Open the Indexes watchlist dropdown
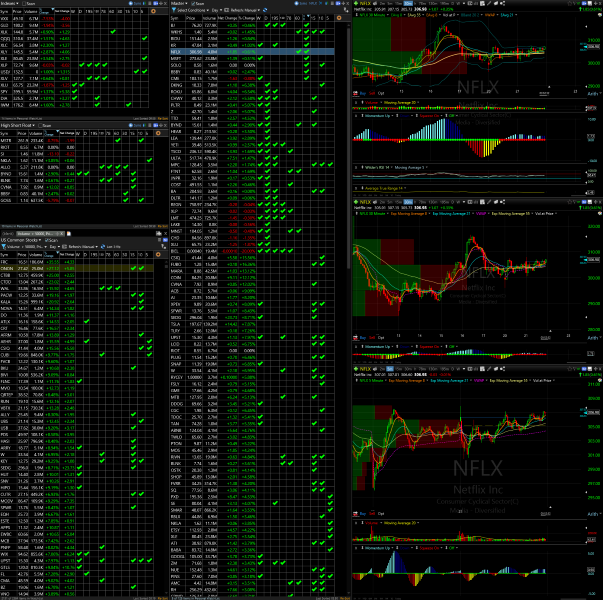This screenshot has width=603, height=600. [10, 3]
